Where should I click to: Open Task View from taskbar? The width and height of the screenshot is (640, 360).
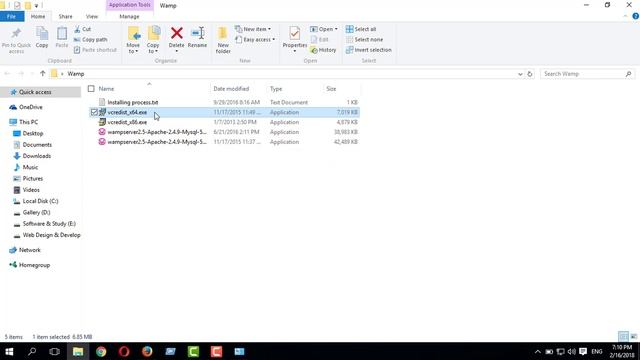(54, 351)
